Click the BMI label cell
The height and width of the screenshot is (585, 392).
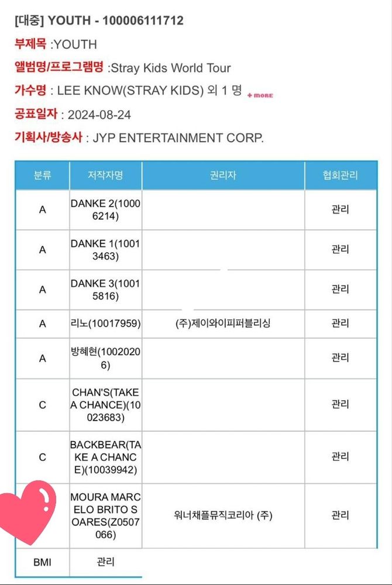click(43, 562)
